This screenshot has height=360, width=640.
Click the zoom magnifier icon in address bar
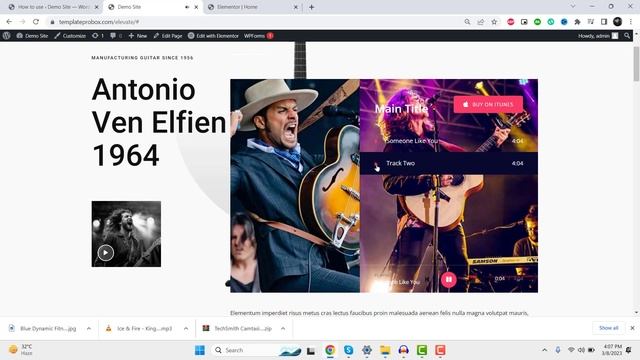467,22
